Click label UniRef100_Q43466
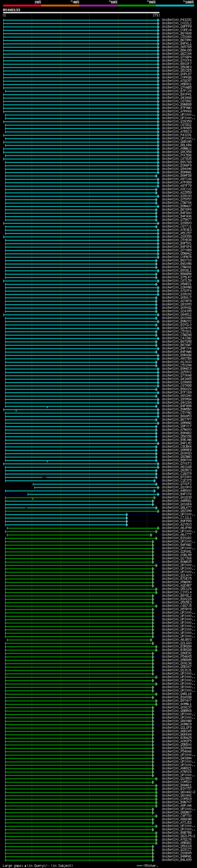Image resolution: width=197 pixels, height=868 pixels. click(177, 98)
